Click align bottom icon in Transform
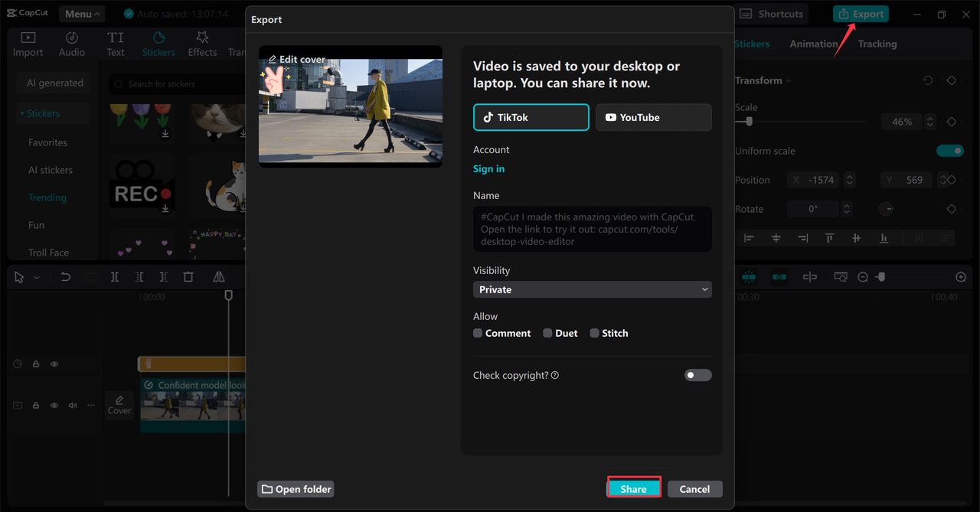Viewport: 980px width, 512px height. pos(884,238)
